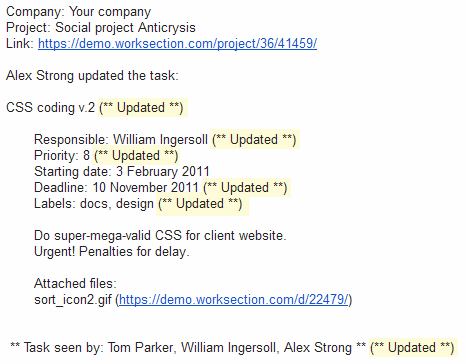Click the Updated marker after William Ingersoll
Image resolution: width=466 pixels, height=364 pixels.
point(255,140)
